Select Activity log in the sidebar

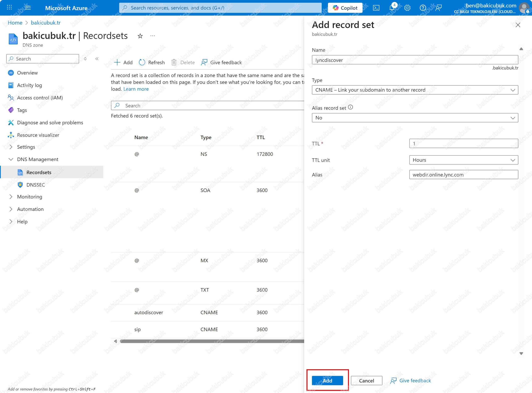pos(29,85)
